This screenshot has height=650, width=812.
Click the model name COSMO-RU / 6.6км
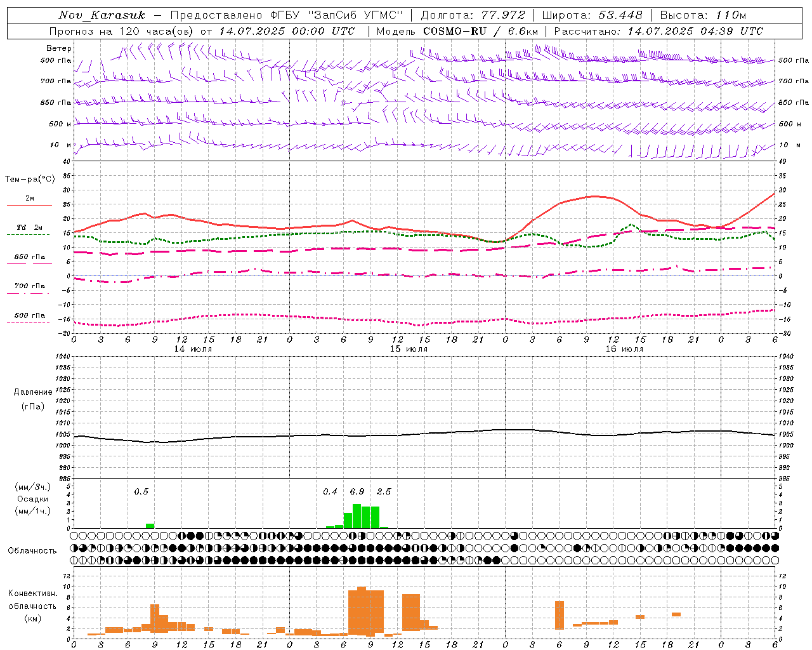click(x=481, y=31)
